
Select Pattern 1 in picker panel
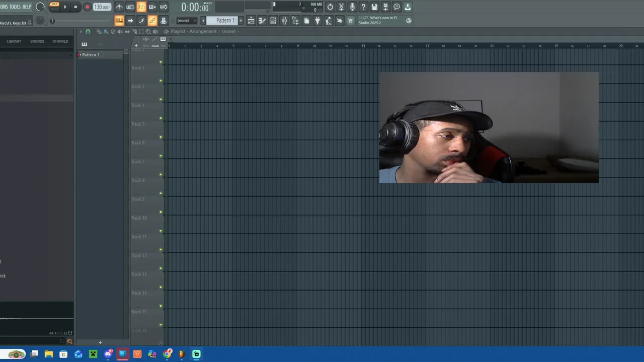coord(100,55)
